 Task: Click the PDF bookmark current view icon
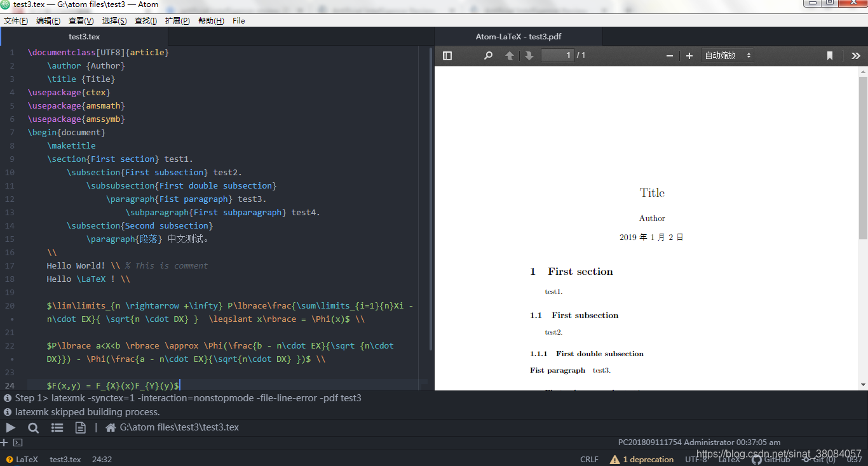(829, 56)
